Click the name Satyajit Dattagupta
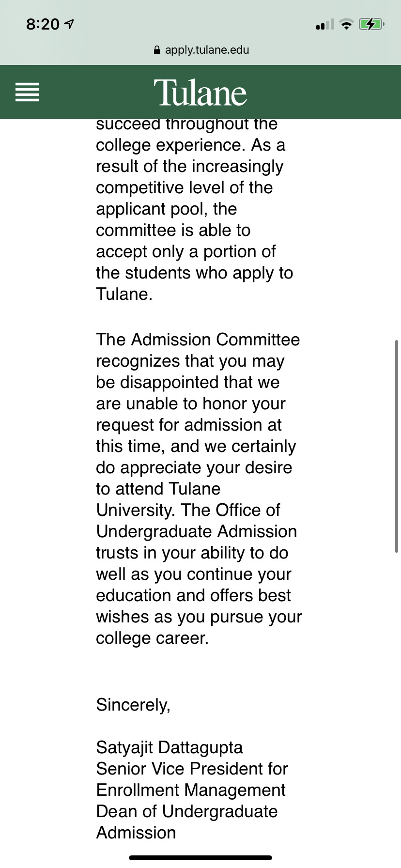Screen dimensions: 401x868 (170, 747)
